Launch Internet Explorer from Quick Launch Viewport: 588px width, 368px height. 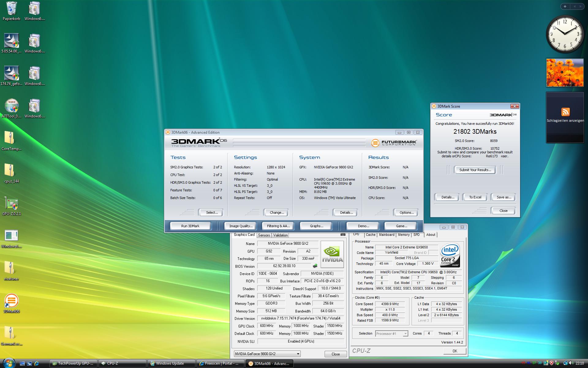[37, 363]
